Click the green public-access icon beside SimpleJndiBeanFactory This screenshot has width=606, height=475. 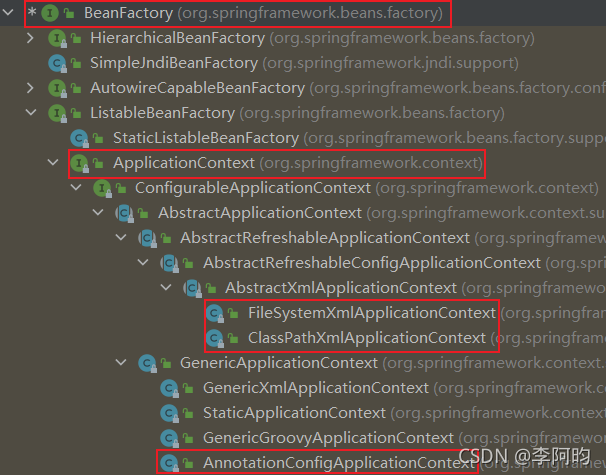77,63
